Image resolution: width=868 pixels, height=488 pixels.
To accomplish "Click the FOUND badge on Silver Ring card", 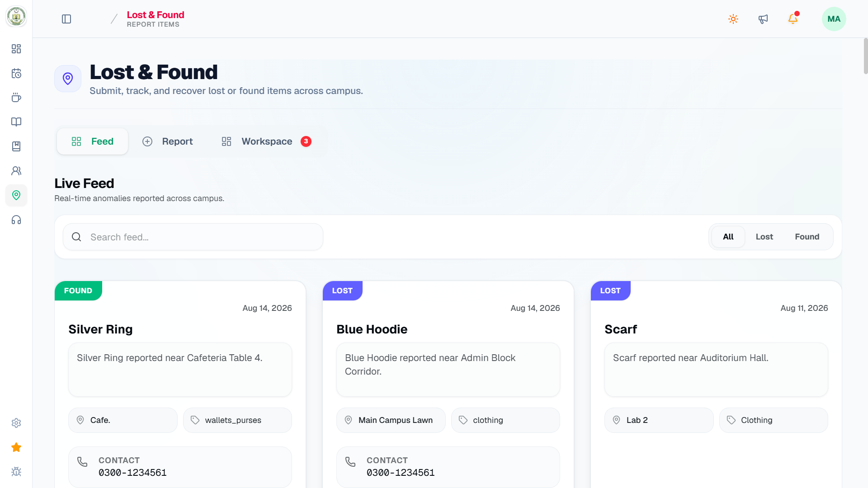I will 78,291.
